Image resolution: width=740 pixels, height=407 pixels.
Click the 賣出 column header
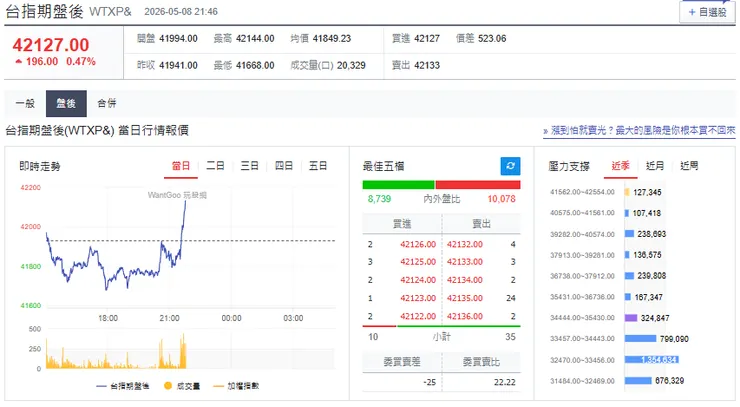(x=481, y=224)
